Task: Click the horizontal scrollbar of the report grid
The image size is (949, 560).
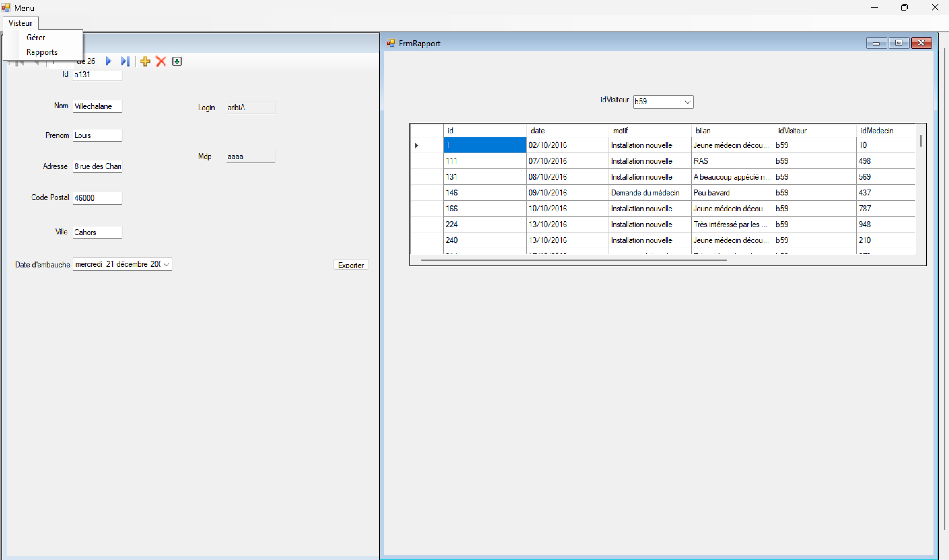Action: (574, 260)
